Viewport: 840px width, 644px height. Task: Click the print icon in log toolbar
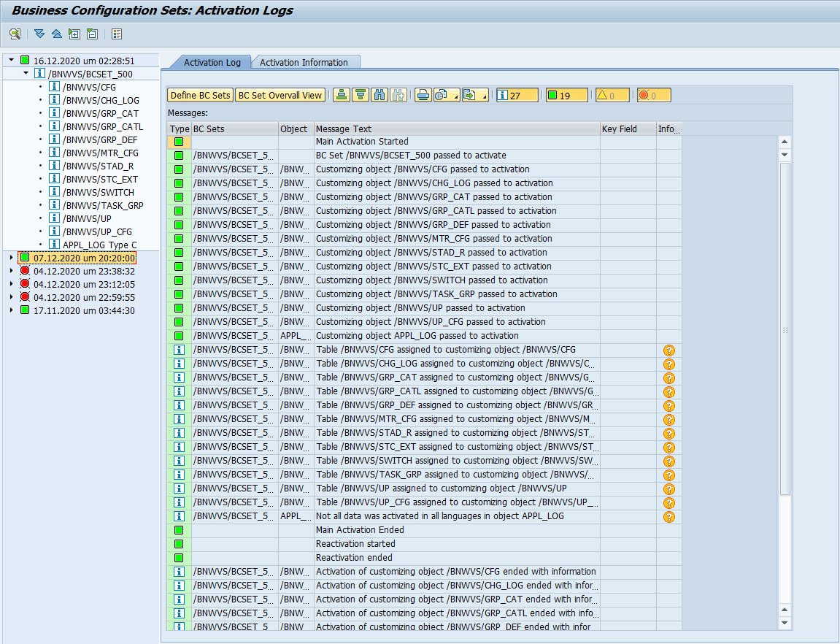pos(423,95)
